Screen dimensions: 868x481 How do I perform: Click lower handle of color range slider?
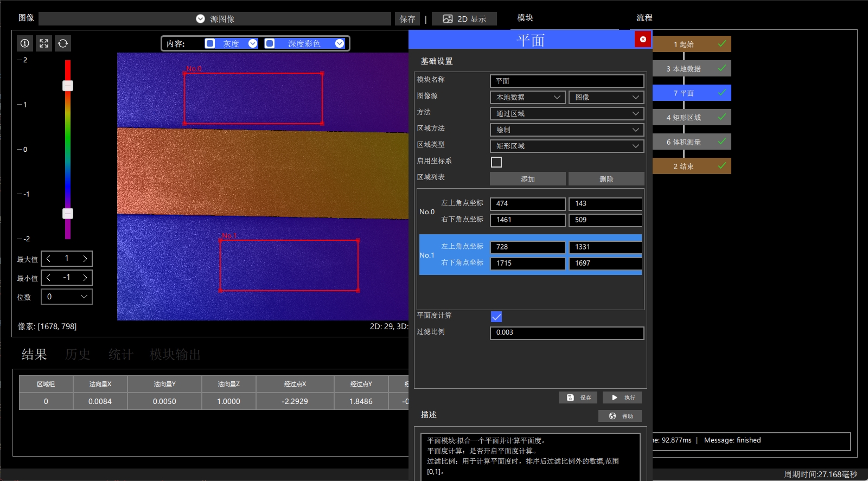point(68,214)
